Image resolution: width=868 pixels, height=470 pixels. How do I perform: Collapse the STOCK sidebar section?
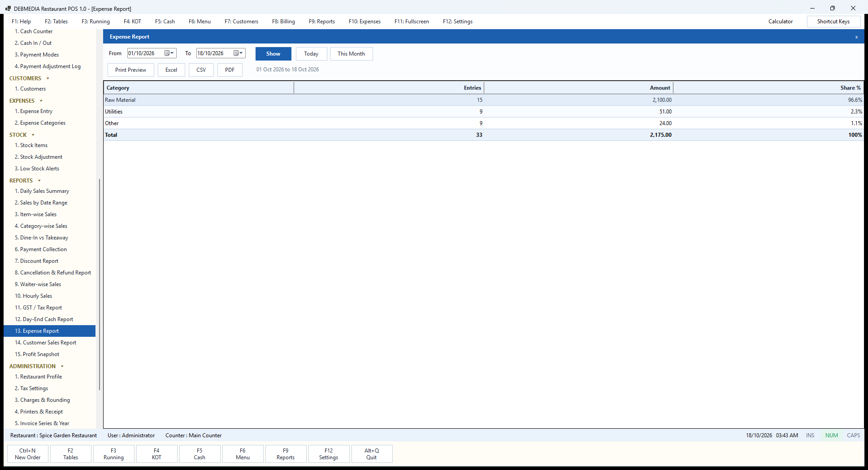(33, 135)
